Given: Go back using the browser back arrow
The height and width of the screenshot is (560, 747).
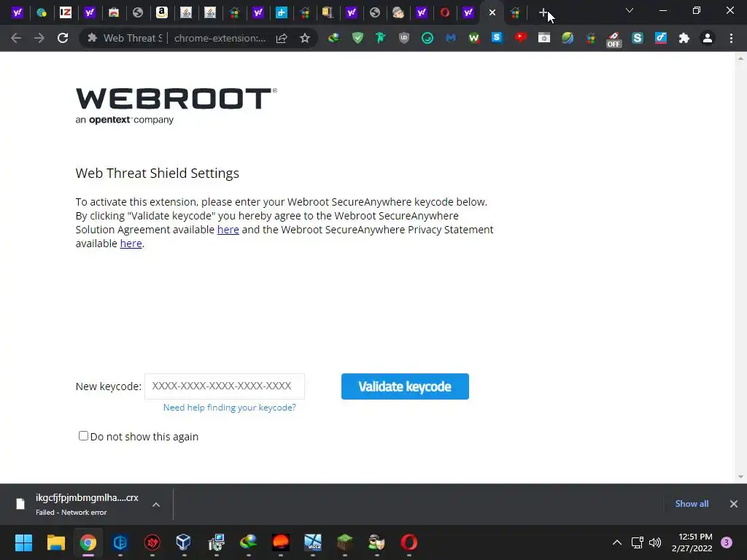Looking at the screenshot, I should 16,38.
